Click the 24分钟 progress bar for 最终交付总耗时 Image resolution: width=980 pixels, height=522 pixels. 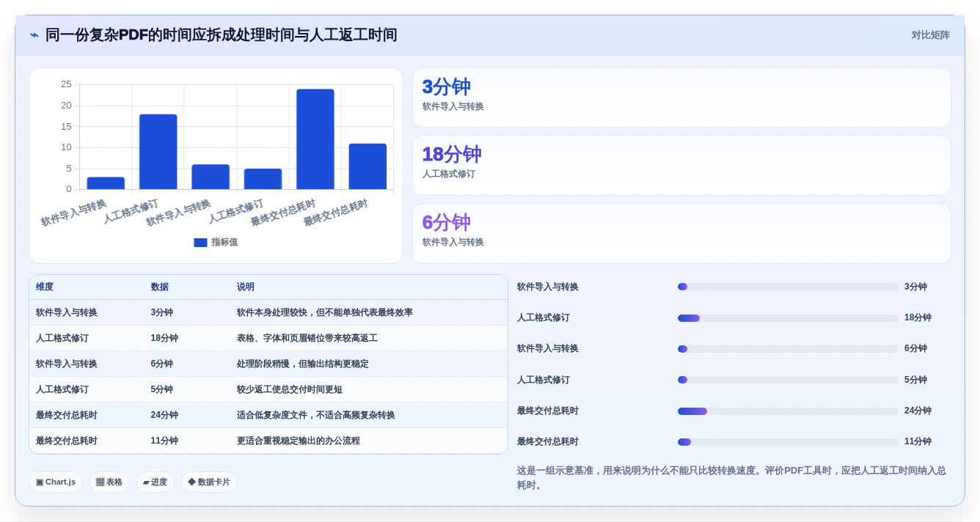point(788,411)
